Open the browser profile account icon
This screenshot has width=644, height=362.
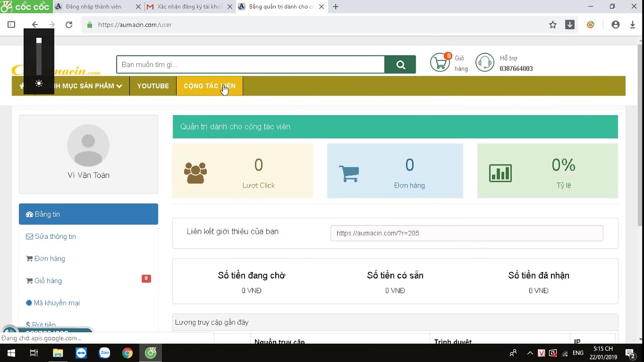[615, 25]
